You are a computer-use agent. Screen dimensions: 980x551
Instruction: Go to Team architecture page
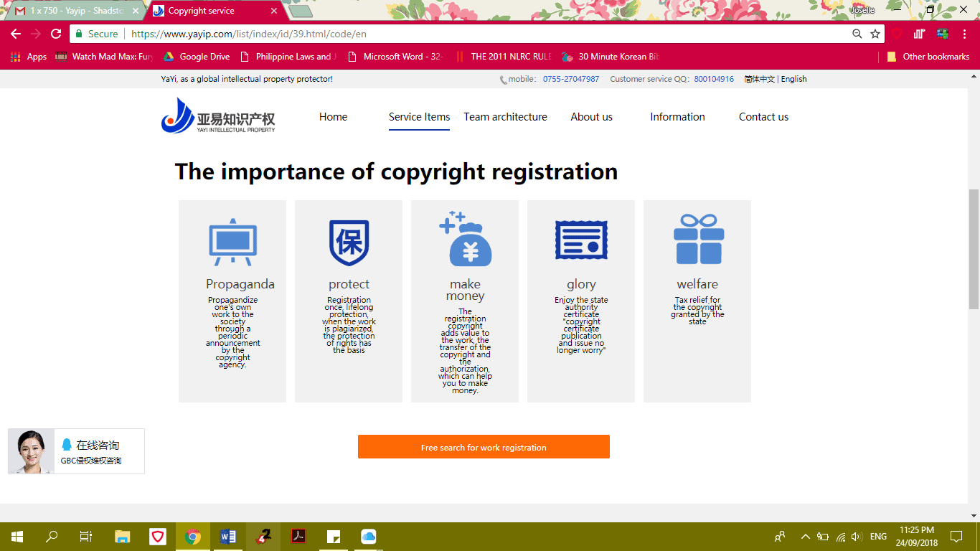point(505,117)
